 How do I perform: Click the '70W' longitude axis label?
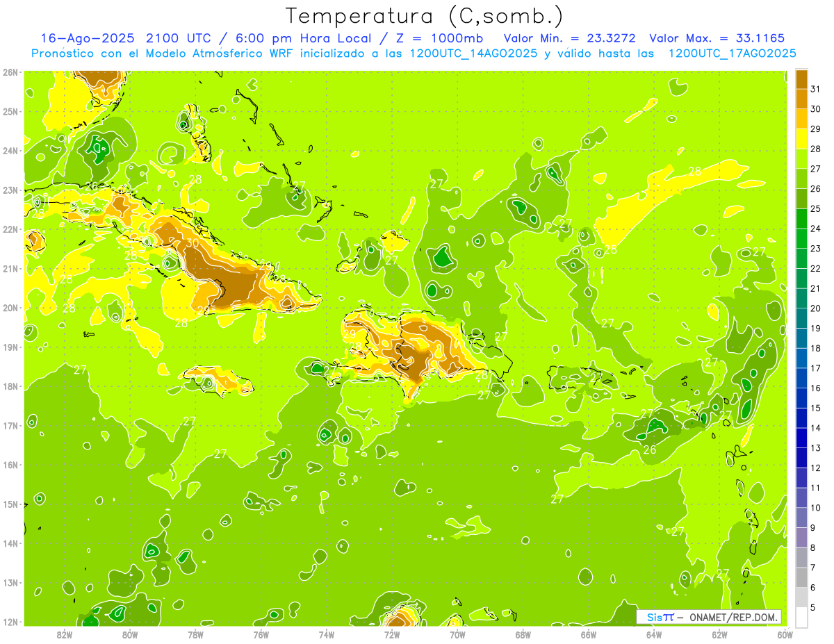click(x=457, y=634)
